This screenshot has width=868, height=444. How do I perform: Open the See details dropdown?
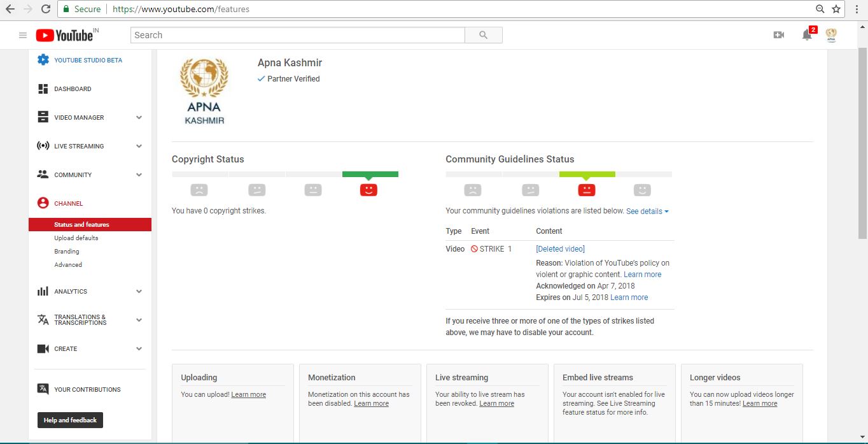click(x=647, y=211)
